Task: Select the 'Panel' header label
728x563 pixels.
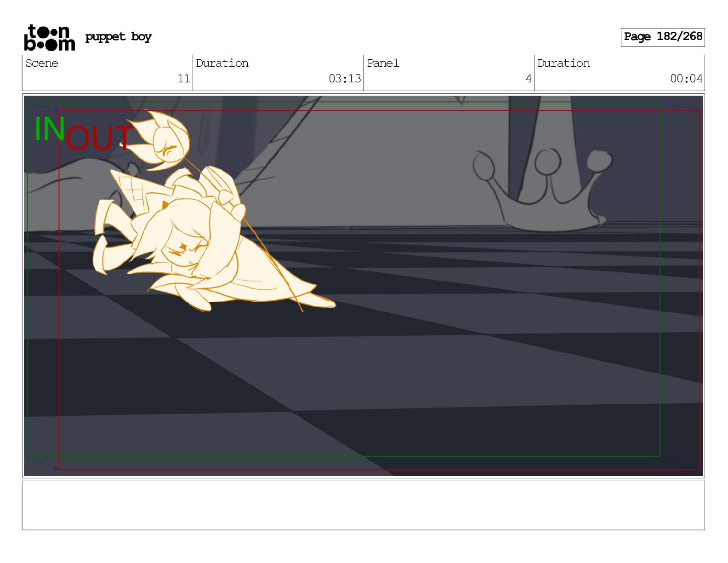Action: click(383, 63)
